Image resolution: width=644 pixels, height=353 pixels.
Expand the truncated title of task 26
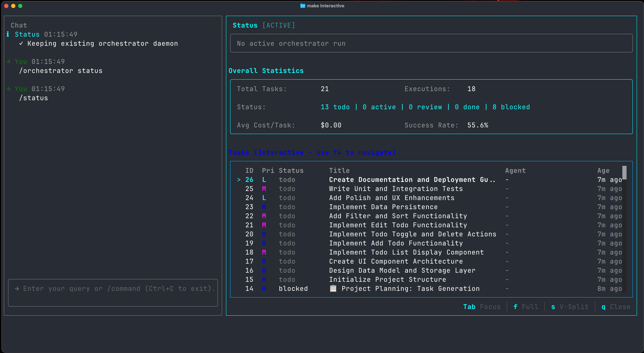[412, 179]
